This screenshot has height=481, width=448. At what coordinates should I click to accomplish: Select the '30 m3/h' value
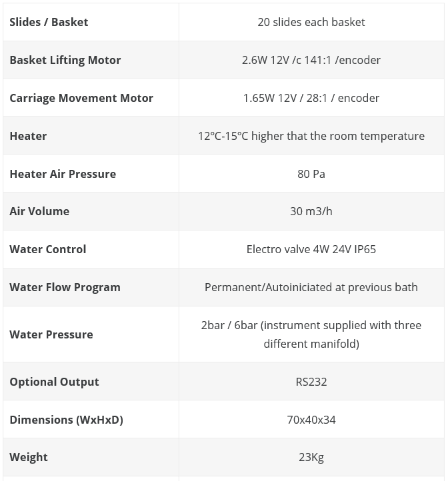pyautogui.click(x=311, y=211)
